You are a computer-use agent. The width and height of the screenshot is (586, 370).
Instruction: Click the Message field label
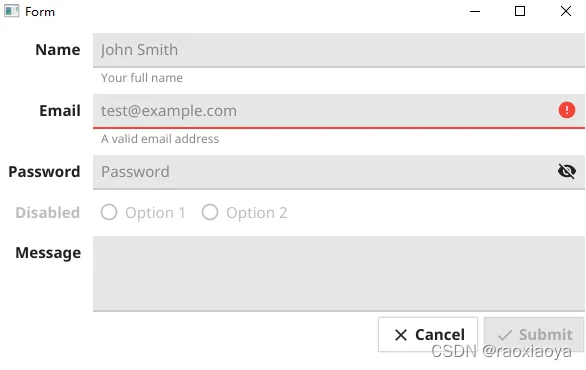48,253
